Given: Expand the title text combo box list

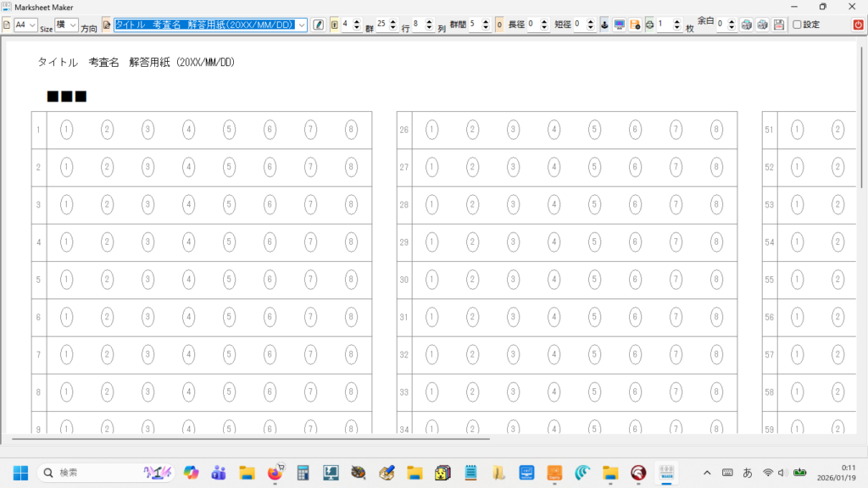Looking at the screenshot, I should pos(302,25).
